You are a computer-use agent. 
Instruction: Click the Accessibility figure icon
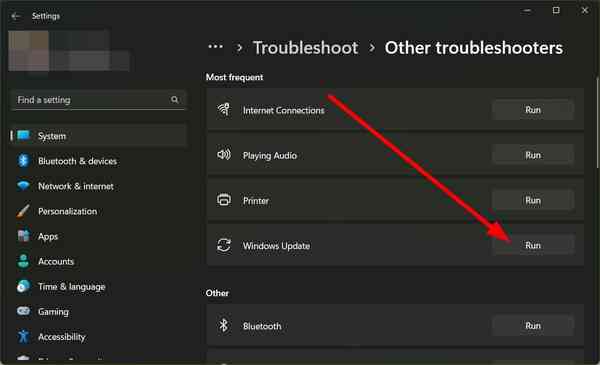pos(23,336)
